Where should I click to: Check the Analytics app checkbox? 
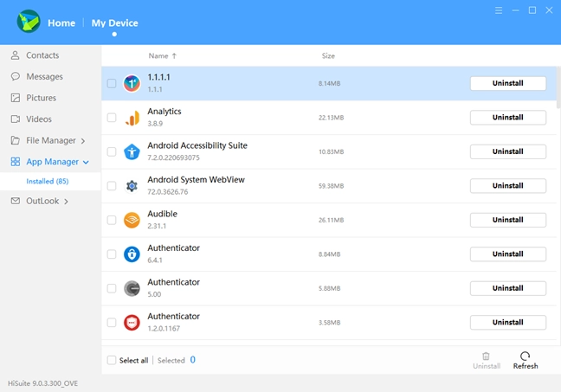pyautogui.click(x=112, y=118)
